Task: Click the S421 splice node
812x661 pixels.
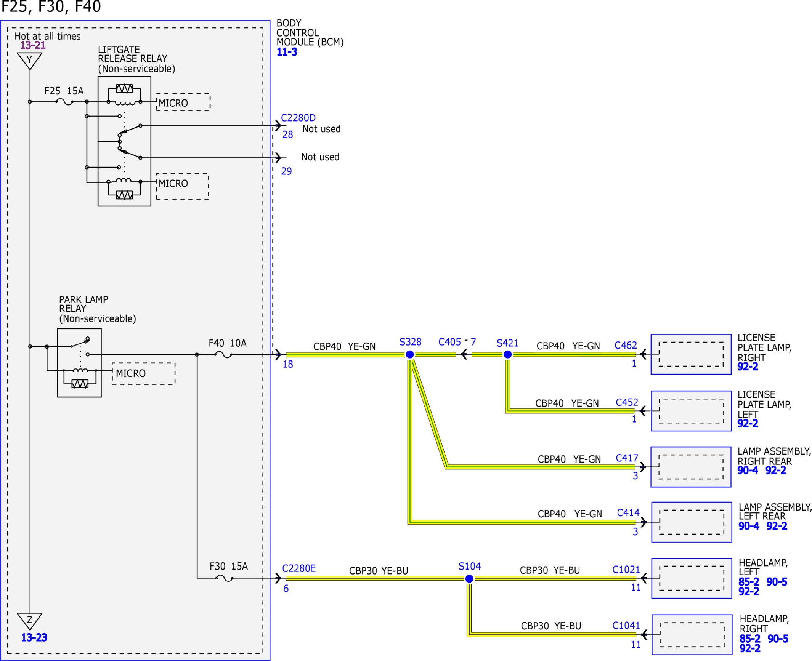Action: click(507, 354)
